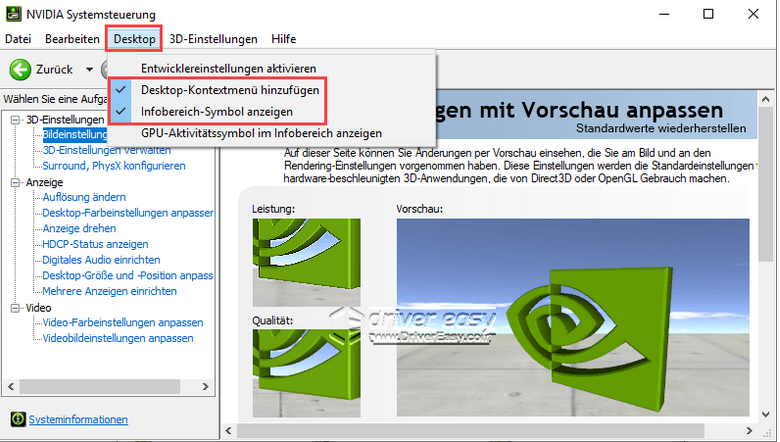Open Surround, PhysX konfigurieren

pos(114,166)
